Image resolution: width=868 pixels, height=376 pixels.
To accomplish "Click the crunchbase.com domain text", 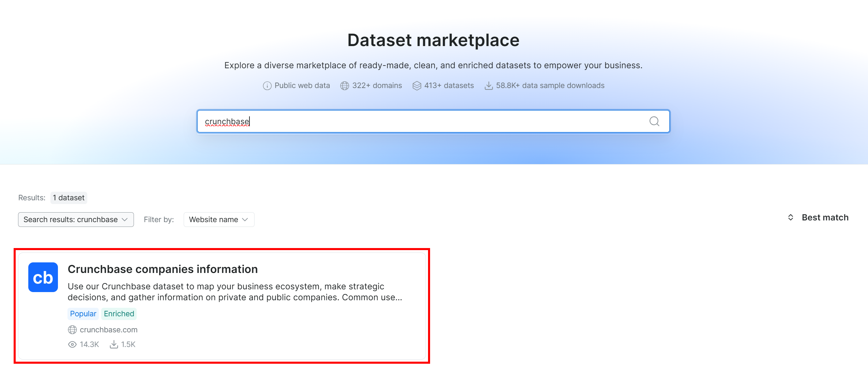I will [109, 330].
